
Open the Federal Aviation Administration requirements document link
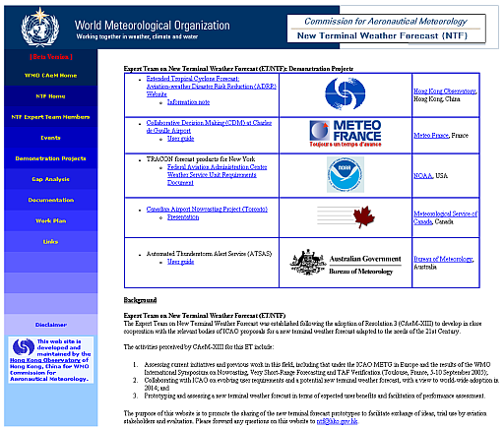(217, 175)
